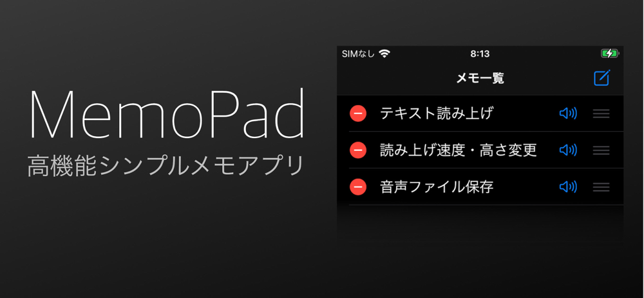644x298 pixels.
Task: Click reorder handle of 読み上げ速度・高さ変更 row
Action: click(x=601, y=151)
